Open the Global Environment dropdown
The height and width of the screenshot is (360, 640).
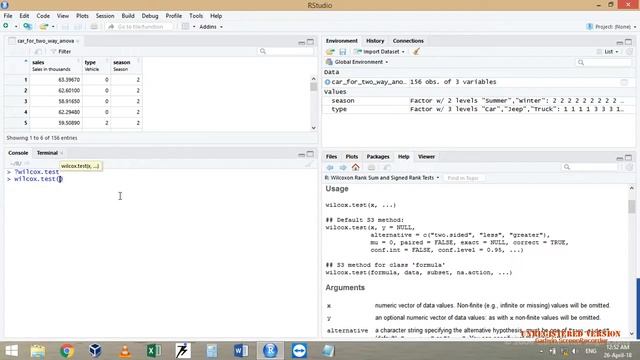(x=357, y=62)
